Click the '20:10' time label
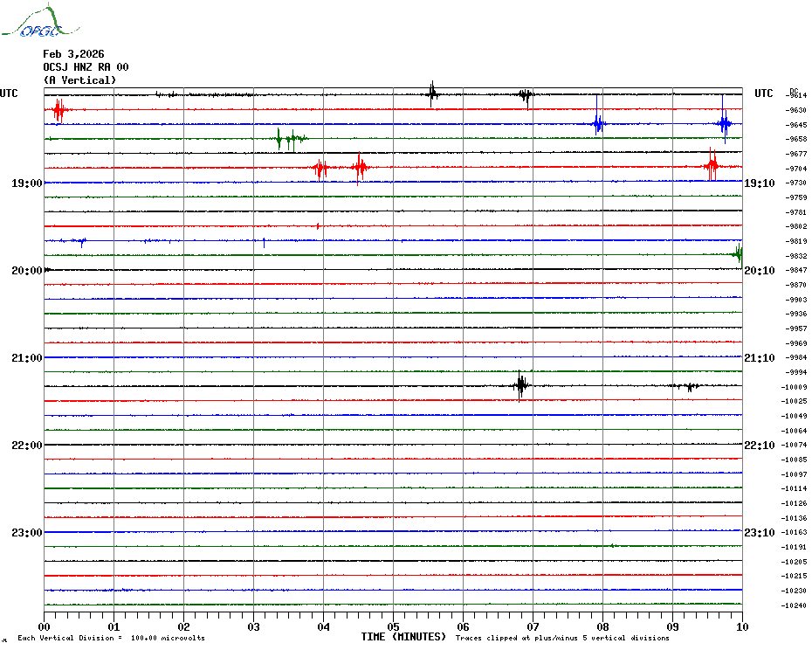Viewport: 812px width, 650px height. 760,271
